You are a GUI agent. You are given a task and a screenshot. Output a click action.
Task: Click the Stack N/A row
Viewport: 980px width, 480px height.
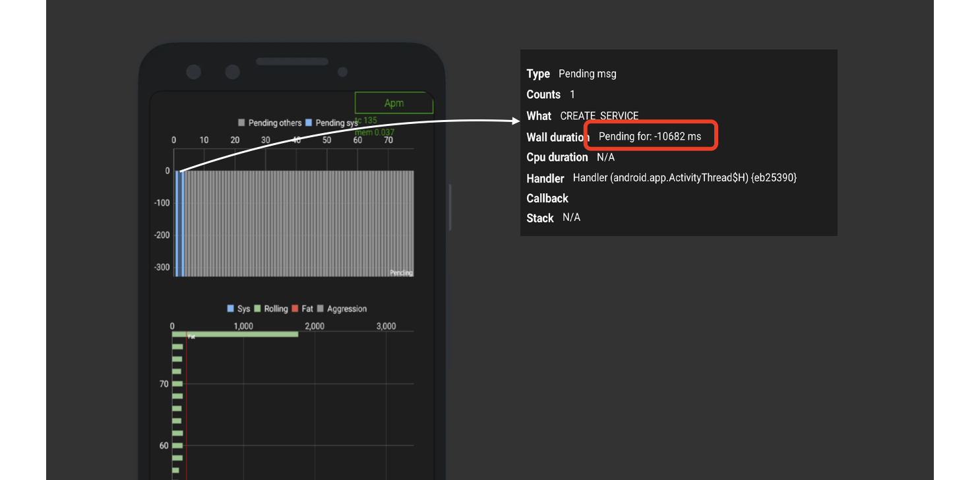pos(554,218)
